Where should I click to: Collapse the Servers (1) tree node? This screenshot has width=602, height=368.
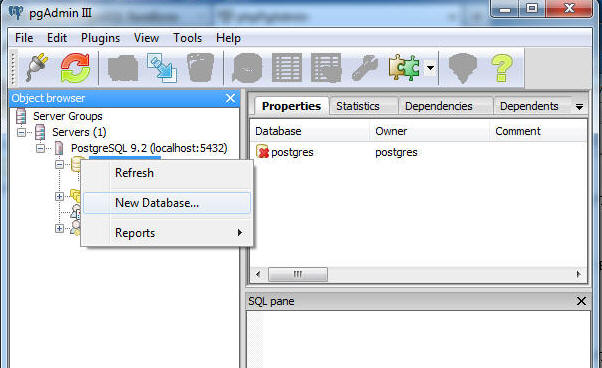pyautogui.click(x=22, y=132)
